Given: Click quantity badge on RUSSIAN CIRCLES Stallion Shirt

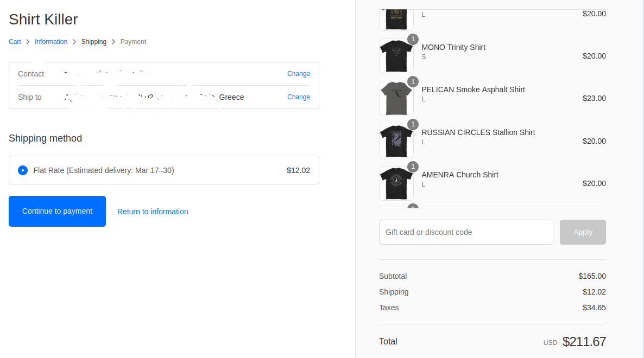Looking at the screenshot, I should coord(413,124).
